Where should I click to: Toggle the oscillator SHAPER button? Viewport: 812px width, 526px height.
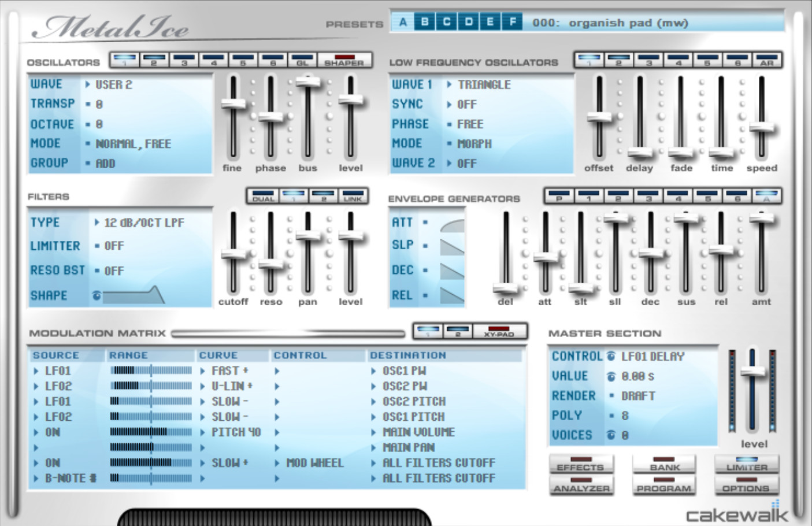pyautogui.click(x=344, y=60)
